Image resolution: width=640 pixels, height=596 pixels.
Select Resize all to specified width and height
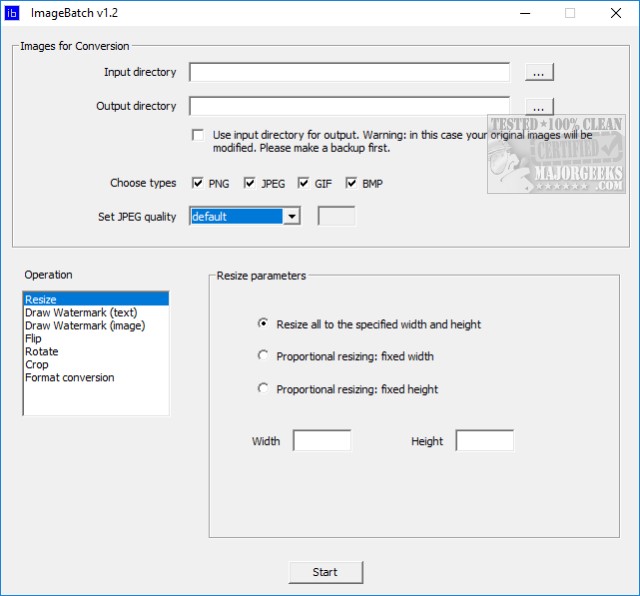pos(263,324)
